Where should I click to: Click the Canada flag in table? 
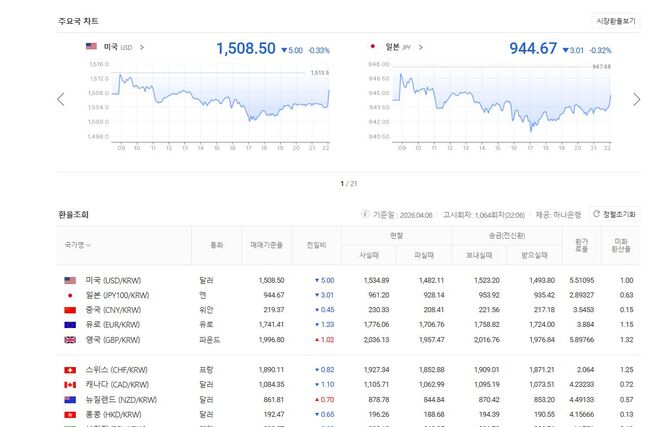click(x=70, y=384)
